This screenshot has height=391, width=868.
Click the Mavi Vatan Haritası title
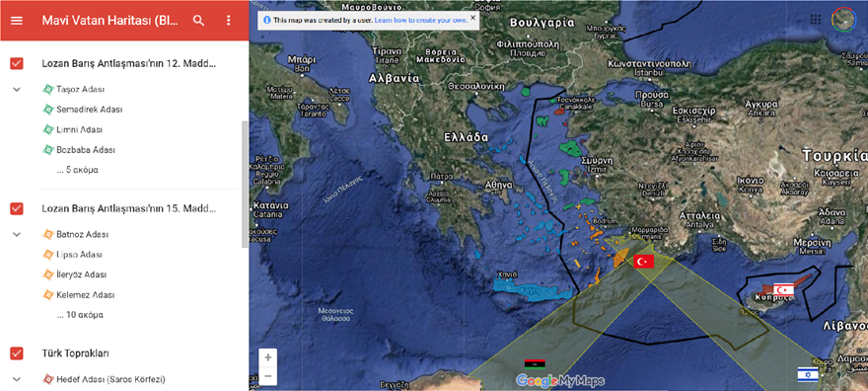pos(110,21)
